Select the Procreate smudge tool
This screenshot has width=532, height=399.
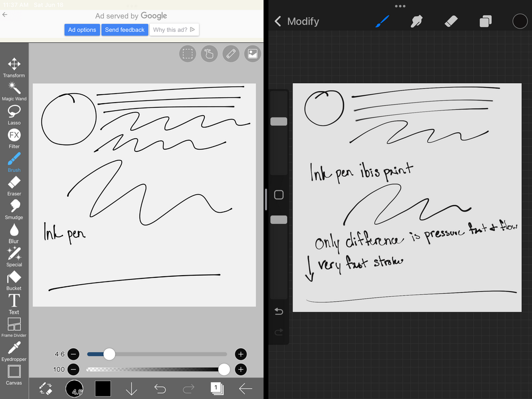pyautogui.click(x=417, y=21)
